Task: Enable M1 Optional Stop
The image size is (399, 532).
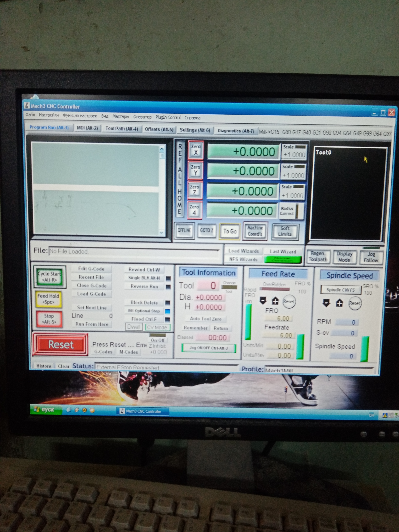Action: tap(144, 311)
